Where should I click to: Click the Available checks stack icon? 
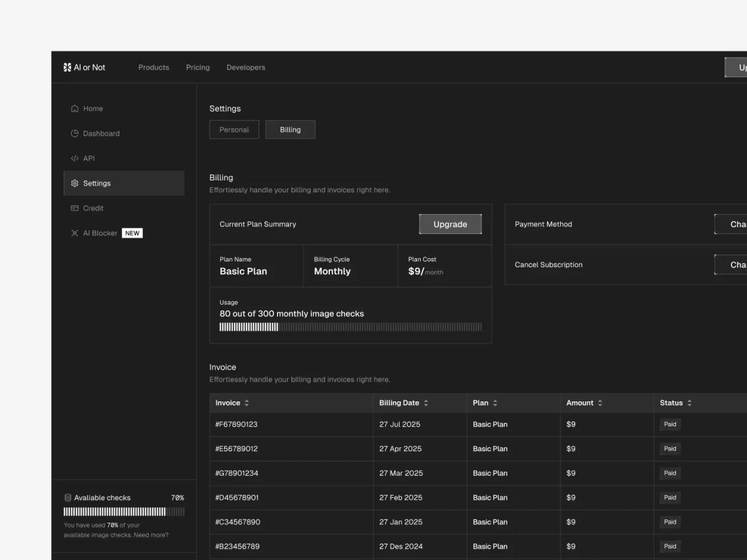point(68,498)
